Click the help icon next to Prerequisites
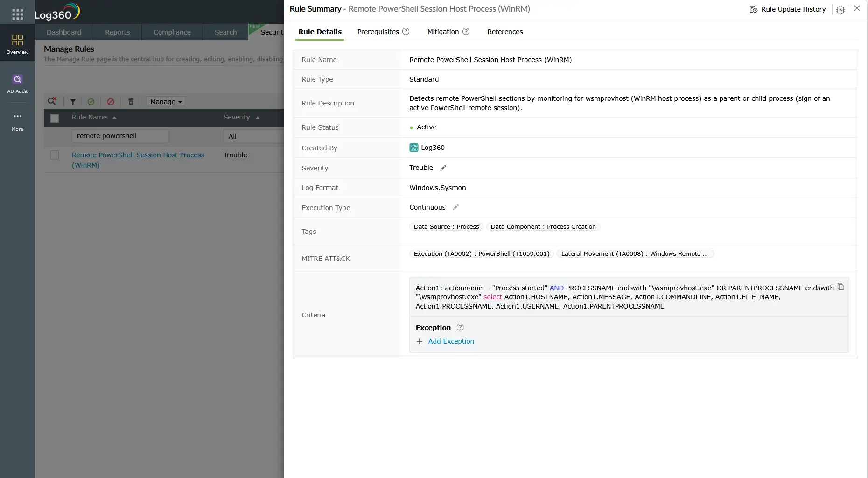 406,32
